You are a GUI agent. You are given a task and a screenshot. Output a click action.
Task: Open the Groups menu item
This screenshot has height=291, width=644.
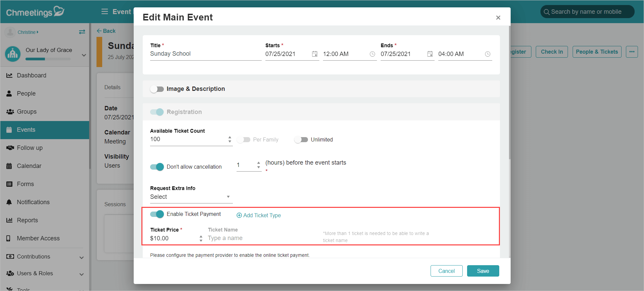click(x=45, y=112)
